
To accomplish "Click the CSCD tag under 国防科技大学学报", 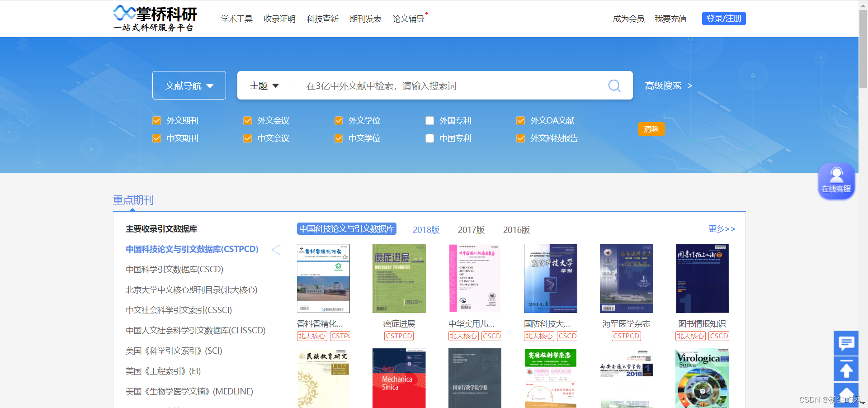I will [x=567, y=336].
